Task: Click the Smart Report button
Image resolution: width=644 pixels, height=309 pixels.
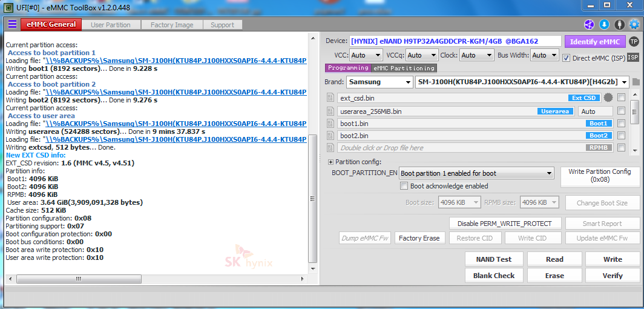Action: 602,224
